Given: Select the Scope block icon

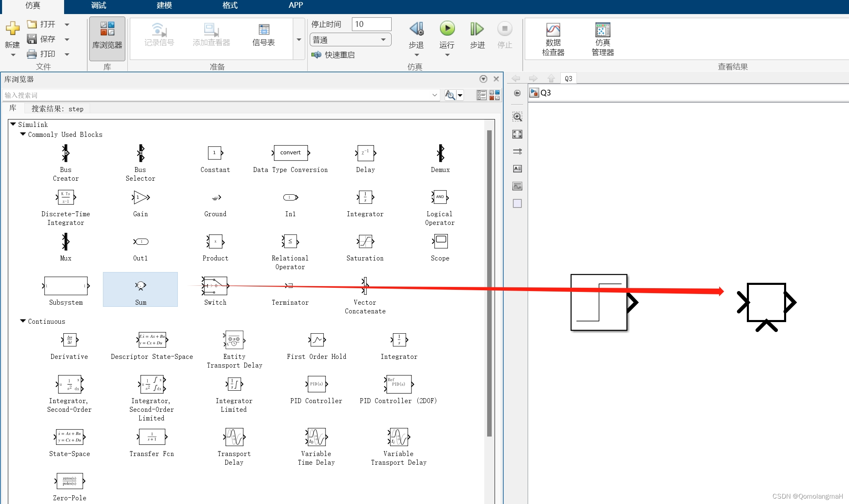Looking at the screenshot, I should (440, 241).
